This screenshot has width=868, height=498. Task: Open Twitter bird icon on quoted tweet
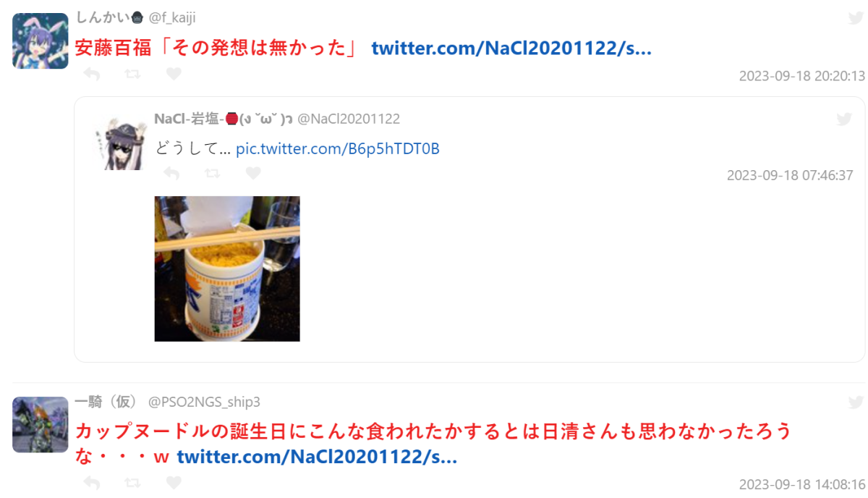pyautogui.click(x=843, y=119)
